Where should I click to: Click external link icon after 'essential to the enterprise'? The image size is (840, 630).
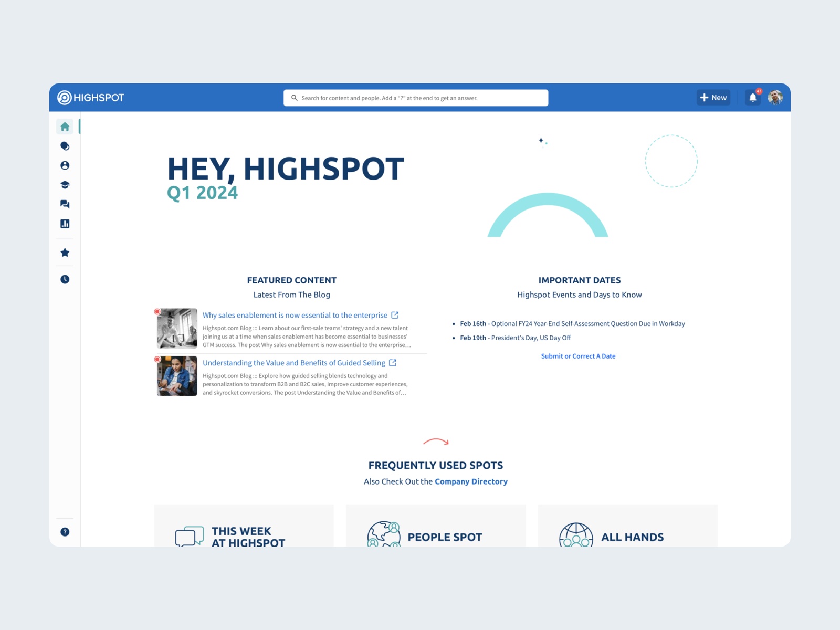[x=395, y=315]
